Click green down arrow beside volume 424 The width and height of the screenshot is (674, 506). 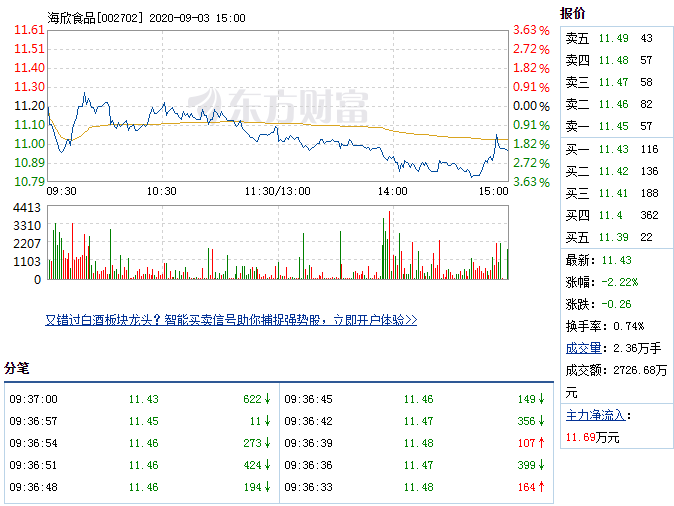pos(268,465)
